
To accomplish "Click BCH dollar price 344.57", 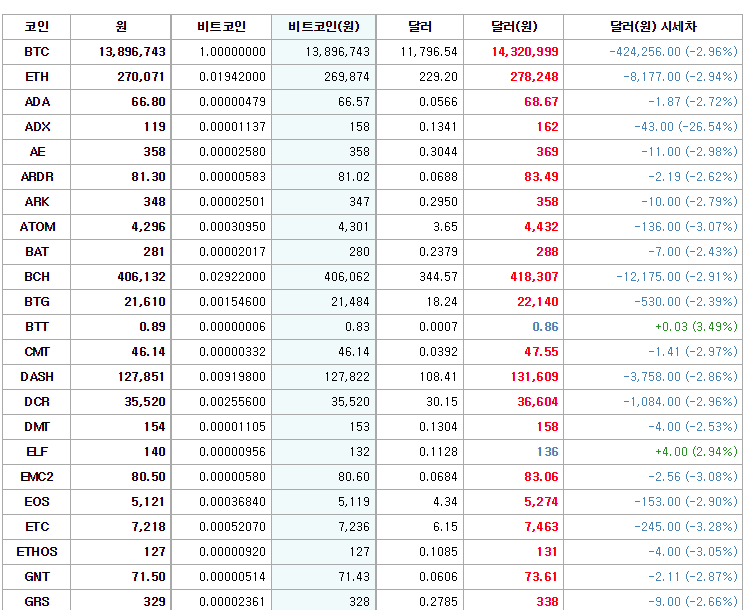I will pyautogui.click(x=438, y=277).
